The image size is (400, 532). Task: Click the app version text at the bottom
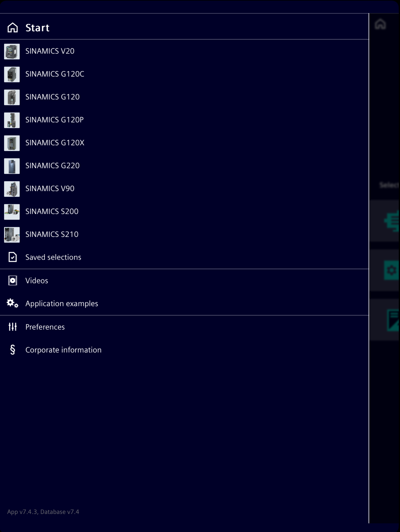tap(43, 512)
